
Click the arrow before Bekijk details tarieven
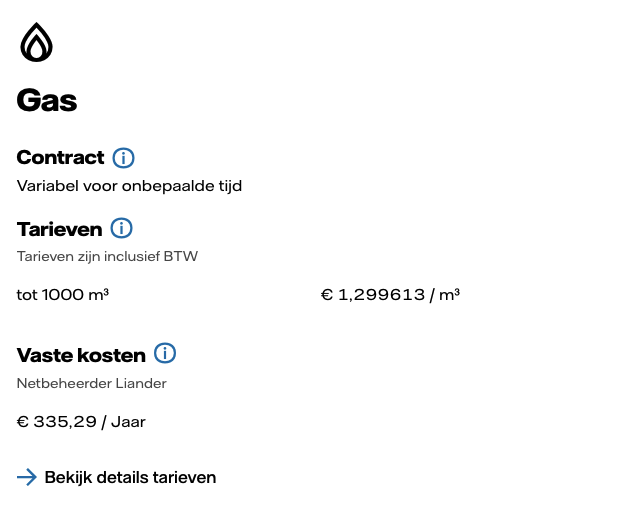click(27, 477)
